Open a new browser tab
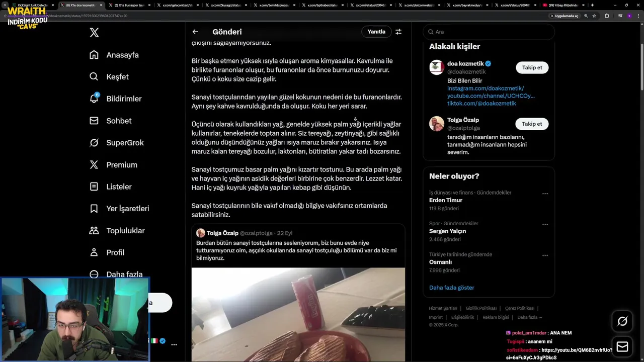The image size is (644, 362). 592,5
